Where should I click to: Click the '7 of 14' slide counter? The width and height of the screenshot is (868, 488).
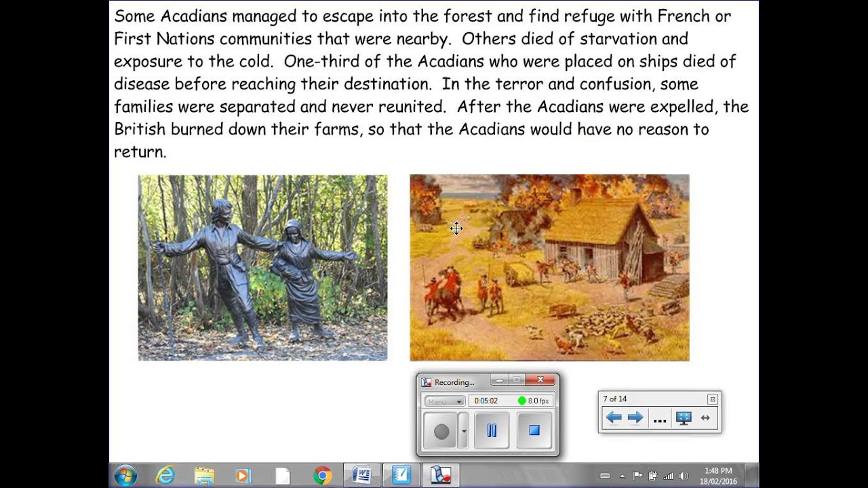(x=615, y=399)
